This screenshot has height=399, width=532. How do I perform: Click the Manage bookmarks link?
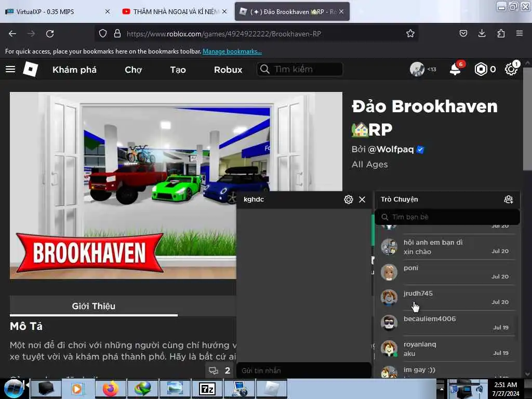click(232, 51)
